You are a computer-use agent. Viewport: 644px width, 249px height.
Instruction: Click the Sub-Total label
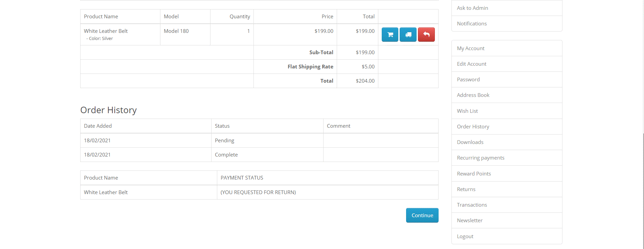(321, 52)
